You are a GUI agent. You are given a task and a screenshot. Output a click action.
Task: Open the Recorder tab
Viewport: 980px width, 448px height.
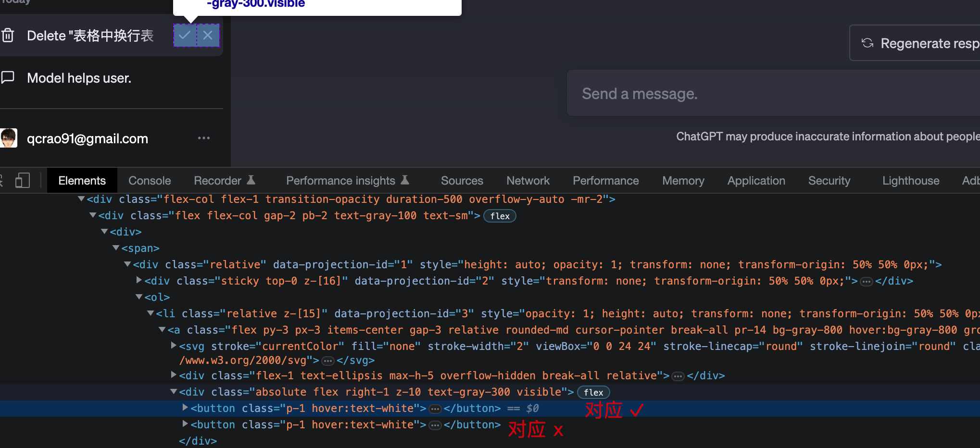click(224, 181)
